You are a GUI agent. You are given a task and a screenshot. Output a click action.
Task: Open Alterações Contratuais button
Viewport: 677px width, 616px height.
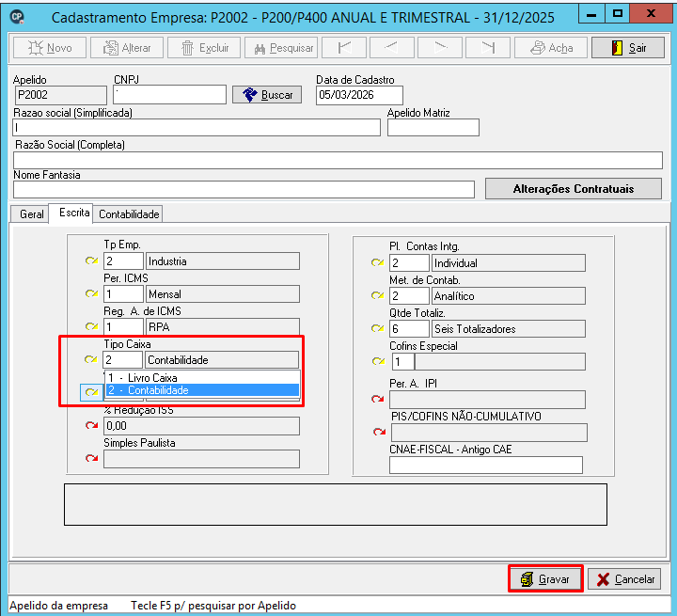(574, 189)
